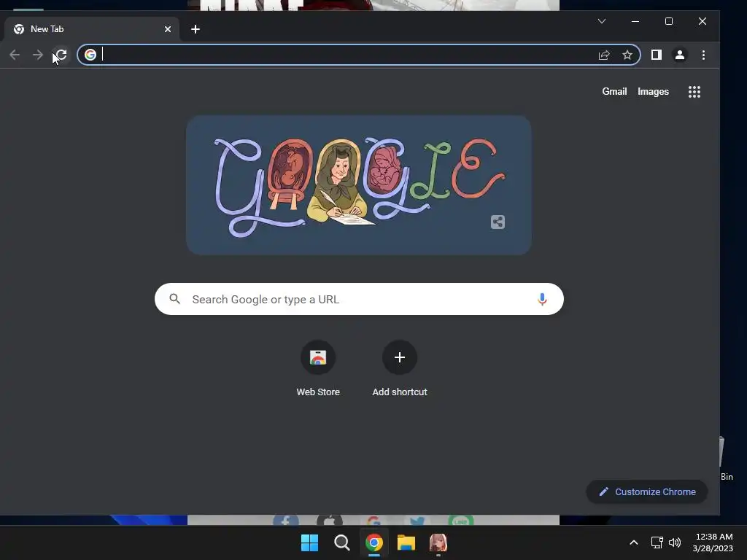Open the Chrome three-dot menu
The image size is (747, 560).
704,55
